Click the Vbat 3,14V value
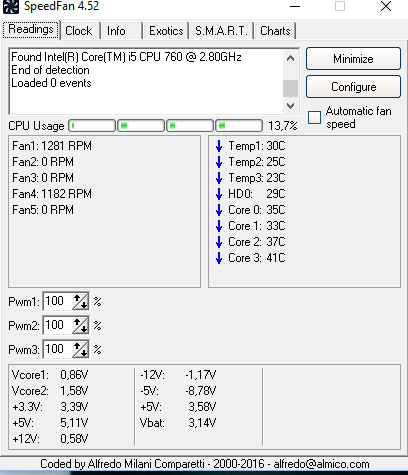Image resolution: width=408 pixels, height=475 pixels. click(x=202, y=423)
